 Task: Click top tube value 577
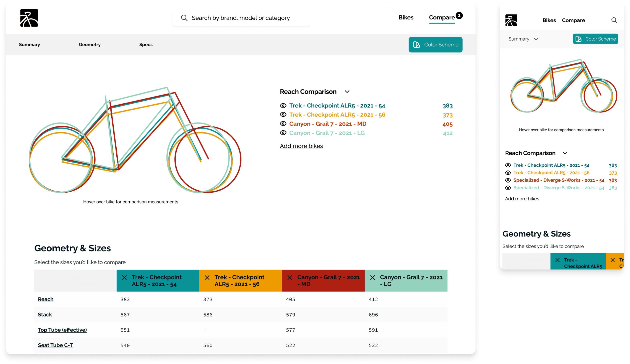tap(290, 330)
